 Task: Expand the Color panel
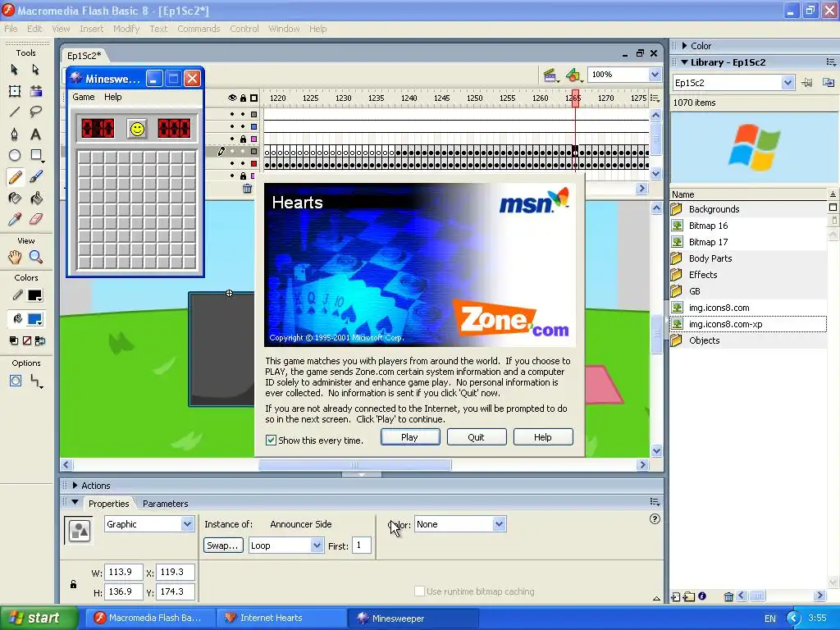(x=685, y=46)
